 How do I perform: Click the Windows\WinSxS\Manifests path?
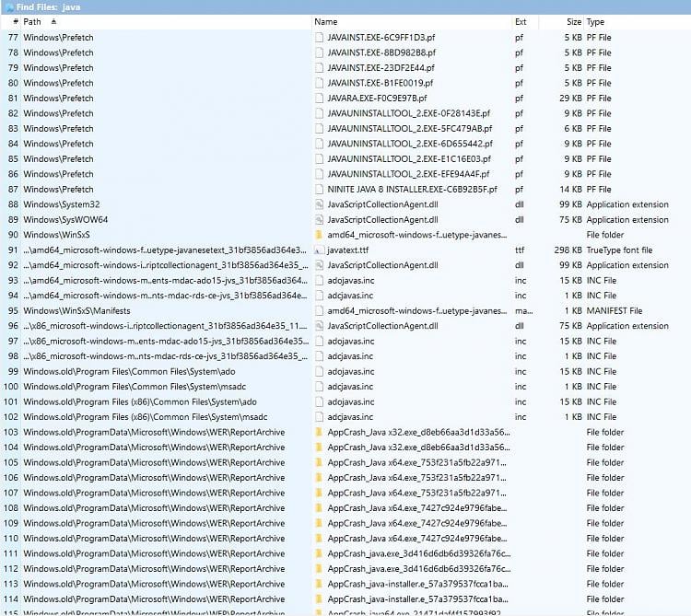click(x=76, y=311)
